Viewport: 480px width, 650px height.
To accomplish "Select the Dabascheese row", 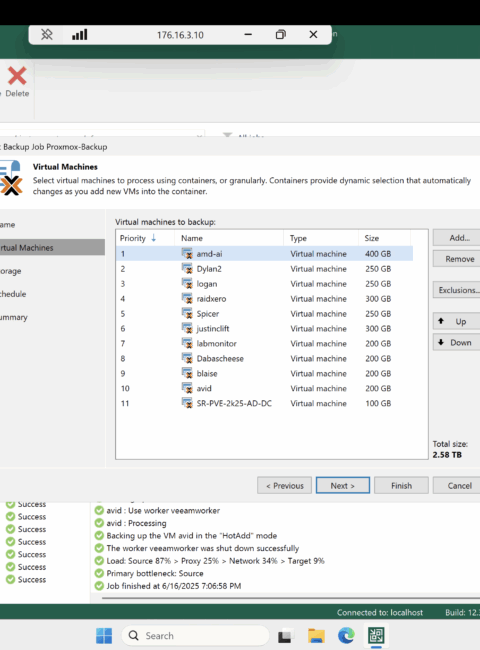I will pos(264,358).
